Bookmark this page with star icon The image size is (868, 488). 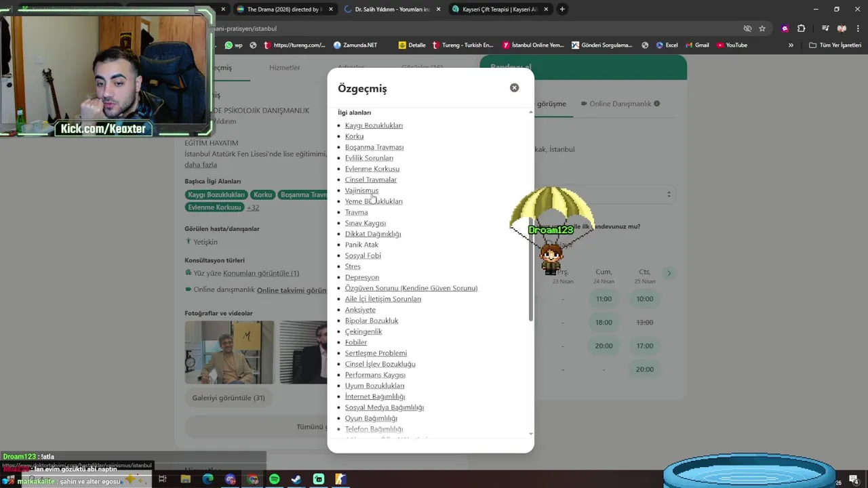(x=762, y=28)
